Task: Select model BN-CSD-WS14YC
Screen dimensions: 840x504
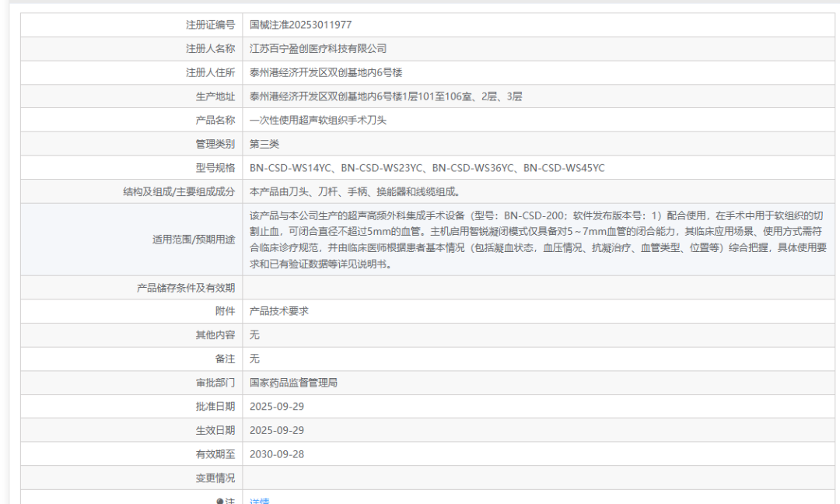Action: point(290,168)
